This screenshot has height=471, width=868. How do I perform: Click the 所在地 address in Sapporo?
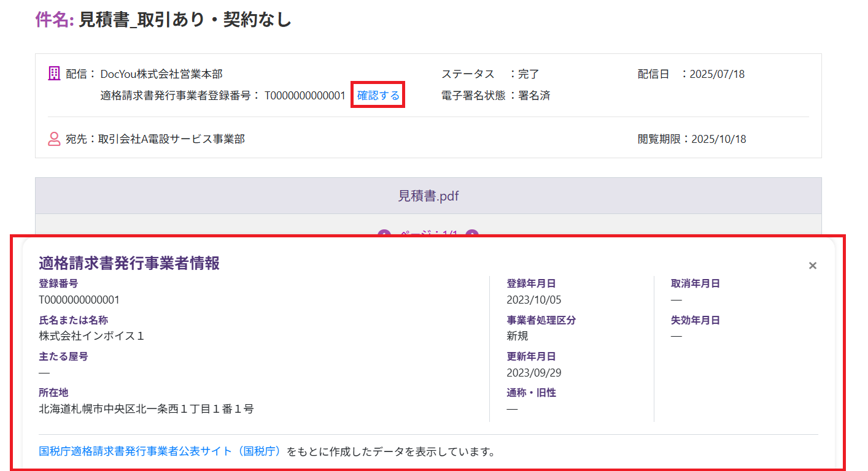click(146, 408)
